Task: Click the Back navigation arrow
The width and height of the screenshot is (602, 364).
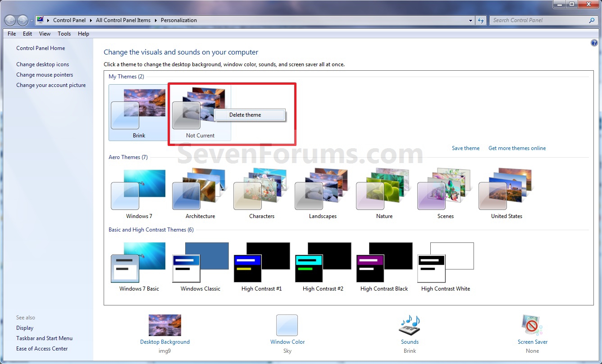Action: coord(9,20)
